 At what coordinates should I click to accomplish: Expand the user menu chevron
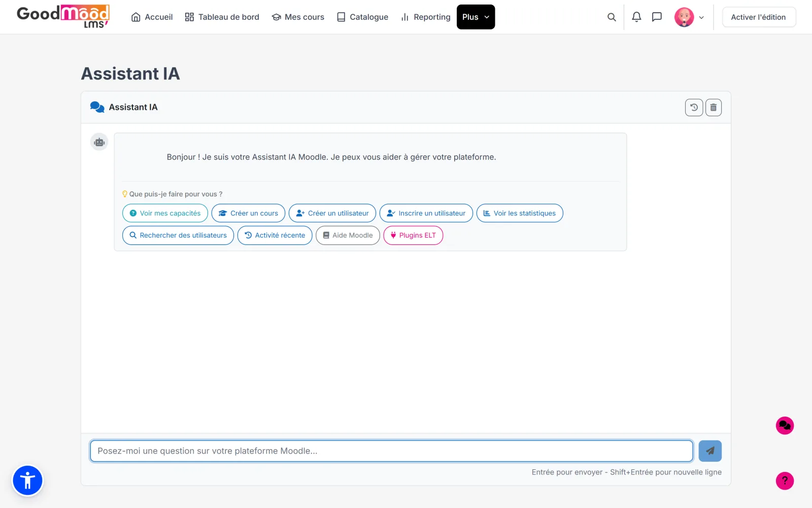click(701, 17)
